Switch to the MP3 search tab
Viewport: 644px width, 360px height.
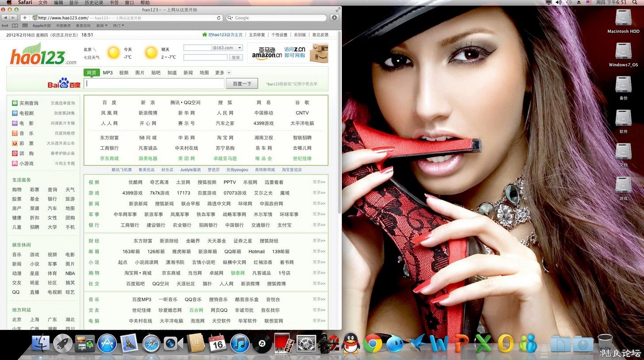[108, 73]
